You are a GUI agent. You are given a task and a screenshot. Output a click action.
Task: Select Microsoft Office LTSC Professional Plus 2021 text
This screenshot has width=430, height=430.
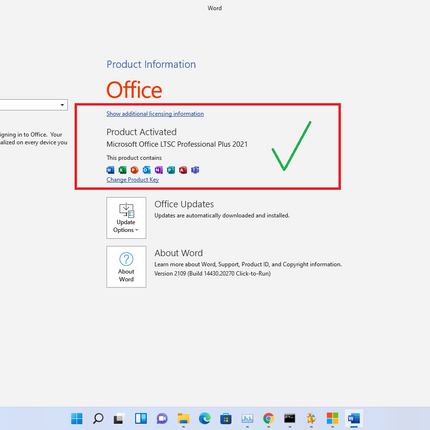tap(177, 144)
